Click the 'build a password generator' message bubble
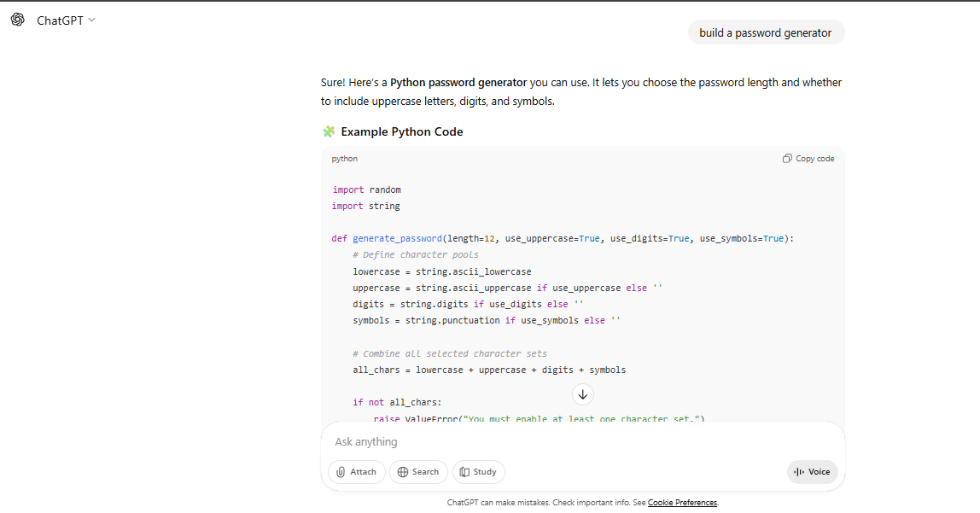The height and width of the screenshot is (513, 980). pos(766,32)
